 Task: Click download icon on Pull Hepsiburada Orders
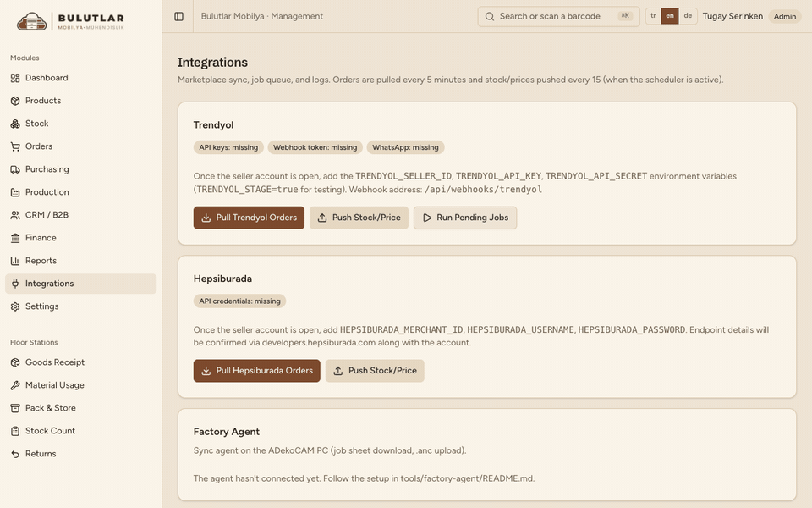click(x=206, y=371)
